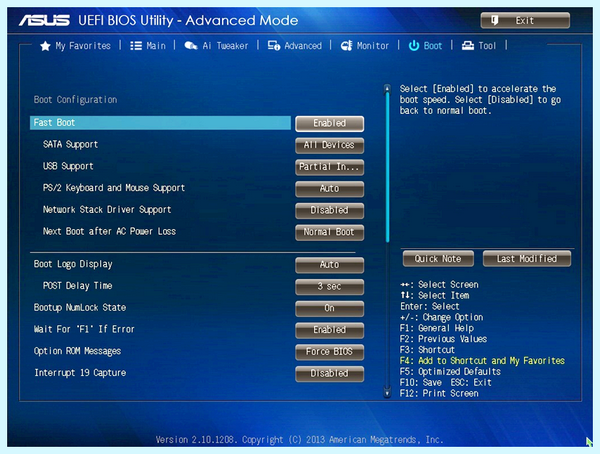Toggle Bootup NumLock State On value
Viewport: 600px width, 454px height.
[x=329, y=308]
